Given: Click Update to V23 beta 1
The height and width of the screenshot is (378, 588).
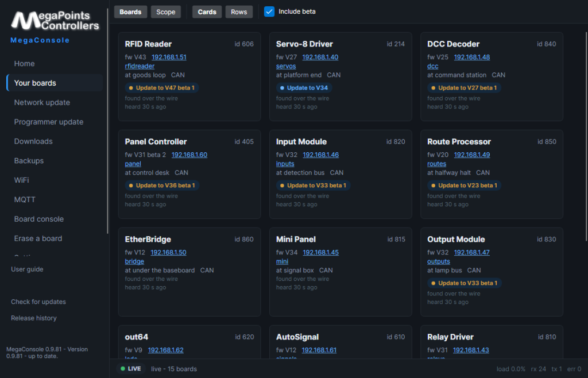Looking at the screenshot, I should tap(464, 185).
